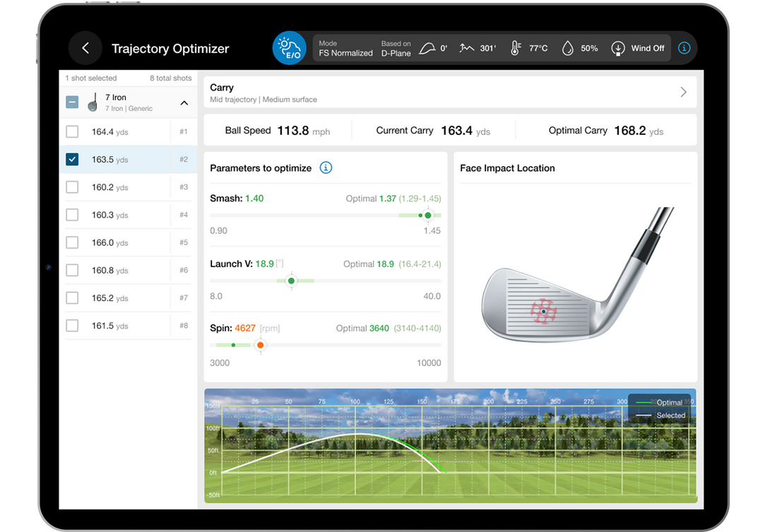
Task: Click the Based on D-Plane setting
Action: pyautogui.click(x=396, y=47)
